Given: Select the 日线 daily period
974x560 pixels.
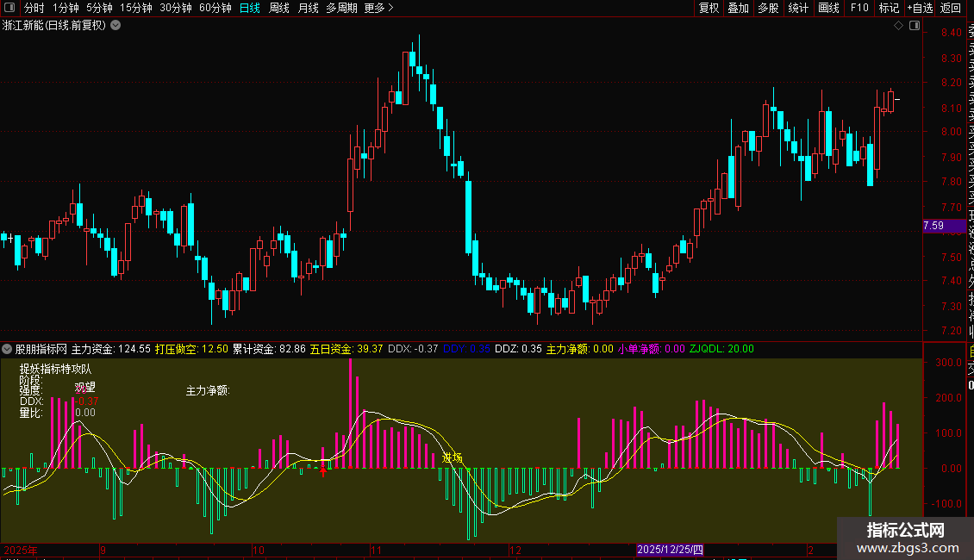Looking at the screenshot, I should 250,8.
